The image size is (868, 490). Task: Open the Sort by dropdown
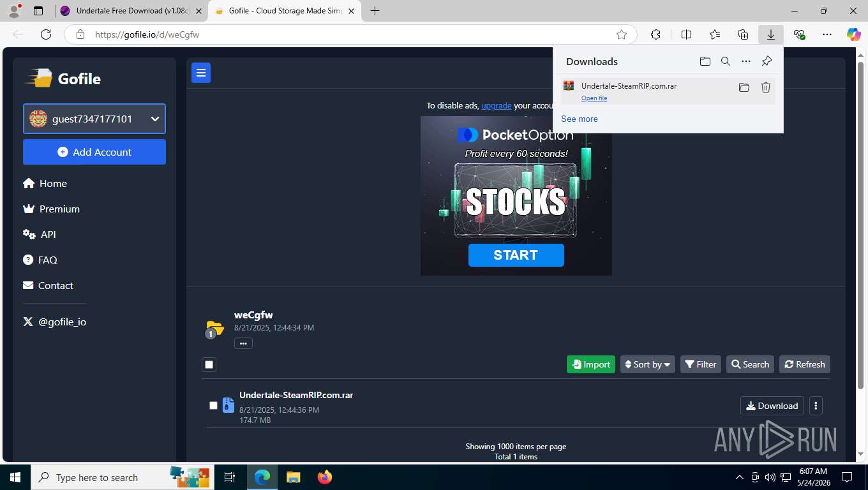pos(647,364)
